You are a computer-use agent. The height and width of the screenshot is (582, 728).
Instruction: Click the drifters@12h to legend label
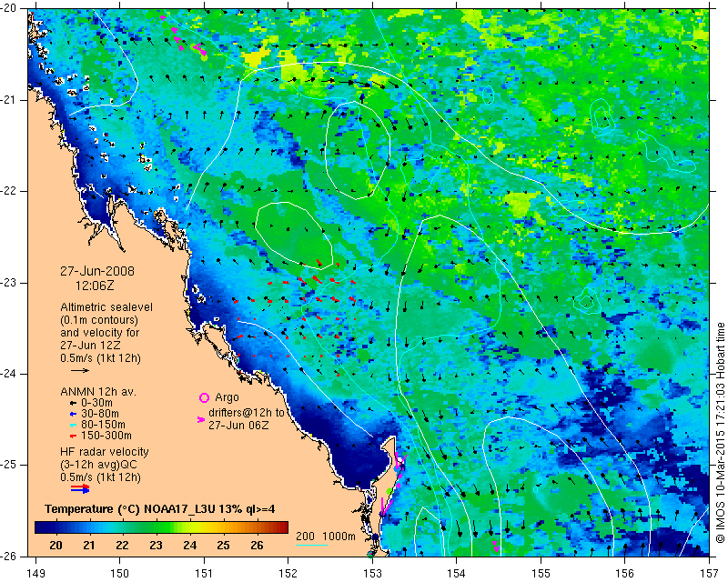(246, 413)
